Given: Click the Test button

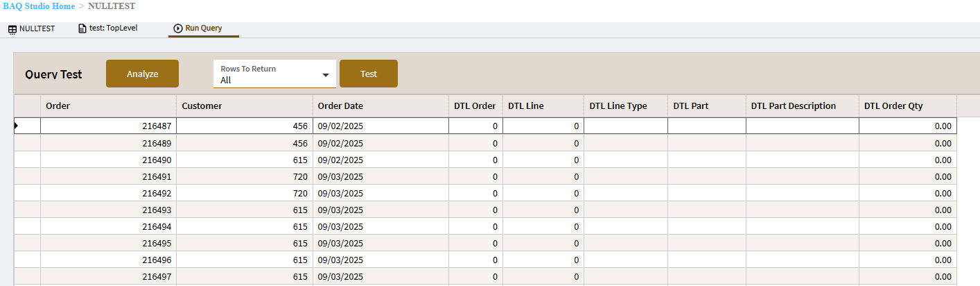Looking at the screenshot, I should pyautogui.click(x=369, y=74).
